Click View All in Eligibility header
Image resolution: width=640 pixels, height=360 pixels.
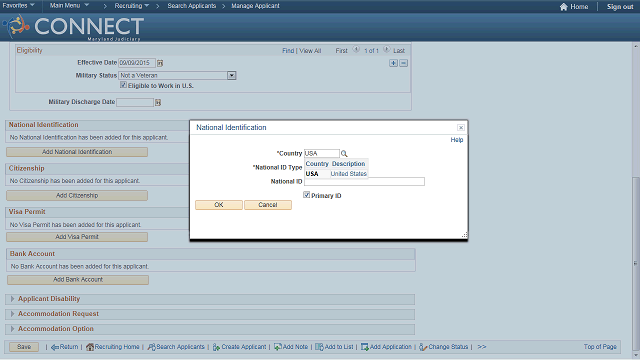coord(310,51)
